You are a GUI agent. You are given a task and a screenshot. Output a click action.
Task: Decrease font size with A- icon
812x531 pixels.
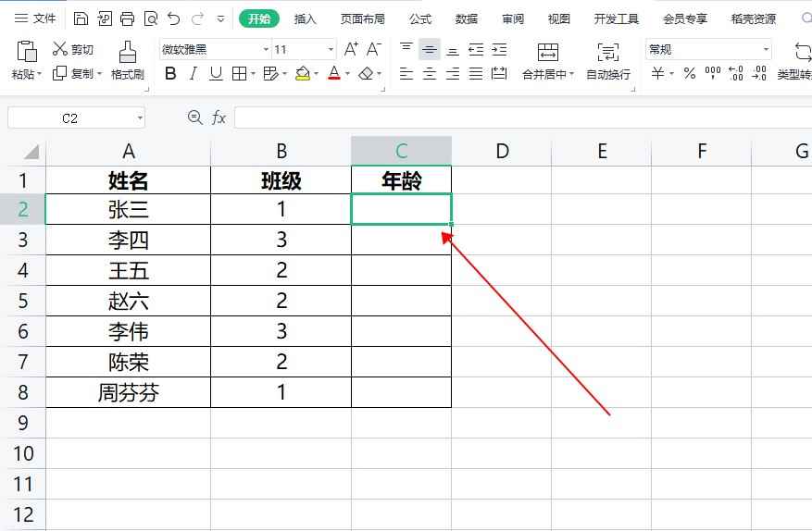click(x=373, y=49)
